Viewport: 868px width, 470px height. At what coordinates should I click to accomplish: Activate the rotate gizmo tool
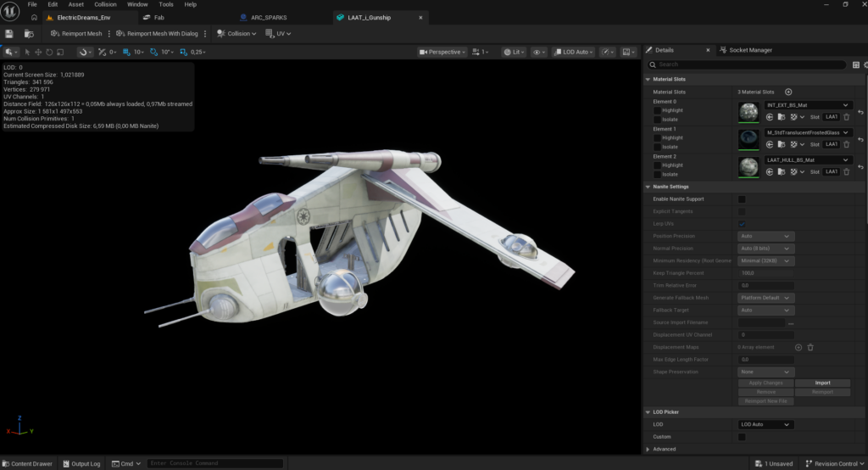coord(49,52)
